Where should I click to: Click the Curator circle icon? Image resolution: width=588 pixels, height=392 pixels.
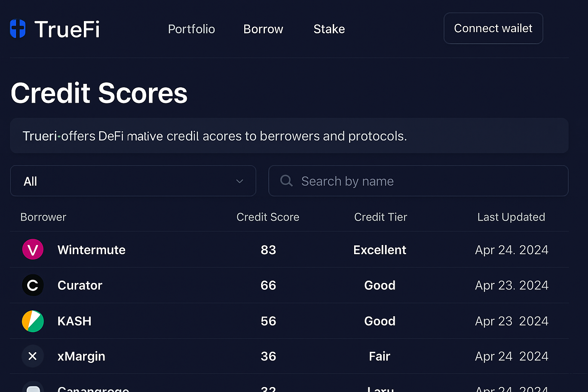coord(33,285)
